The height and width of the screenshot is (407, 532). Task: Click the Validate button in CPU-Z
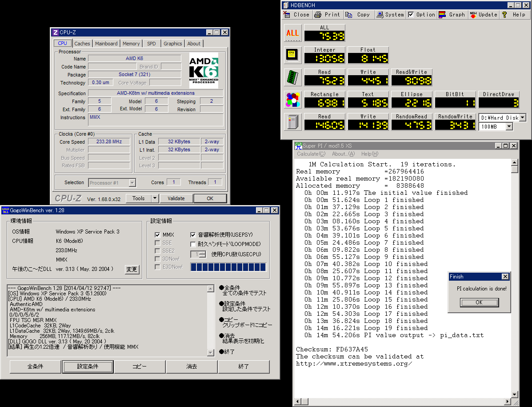click(x=176, y=198)
